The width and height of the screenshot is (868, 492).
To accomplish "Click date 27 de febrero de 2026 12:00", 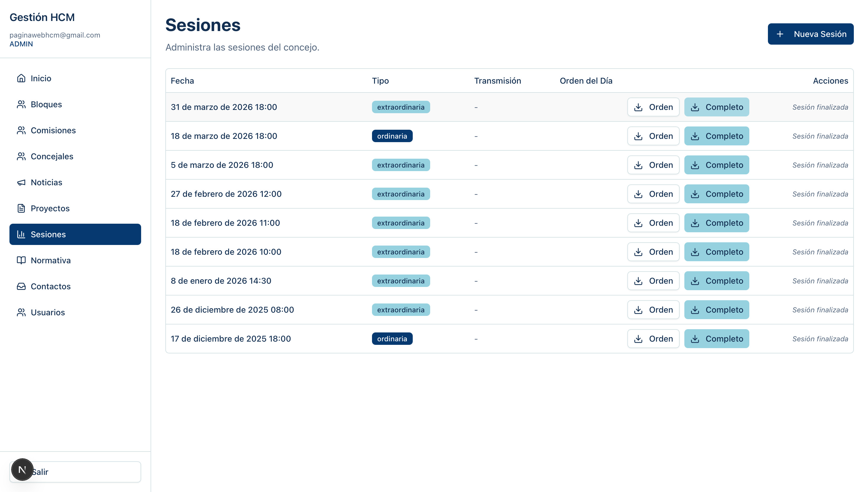I will point(226,194).
